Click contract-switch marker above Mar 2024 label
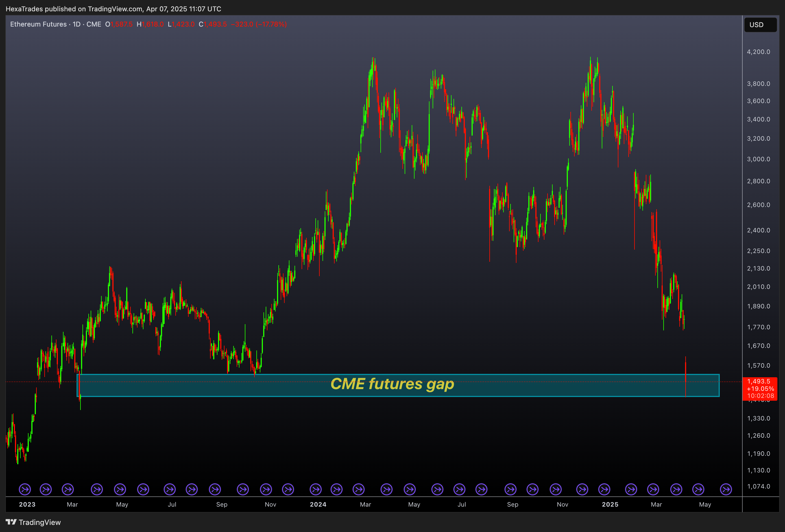 click(359, 489)
